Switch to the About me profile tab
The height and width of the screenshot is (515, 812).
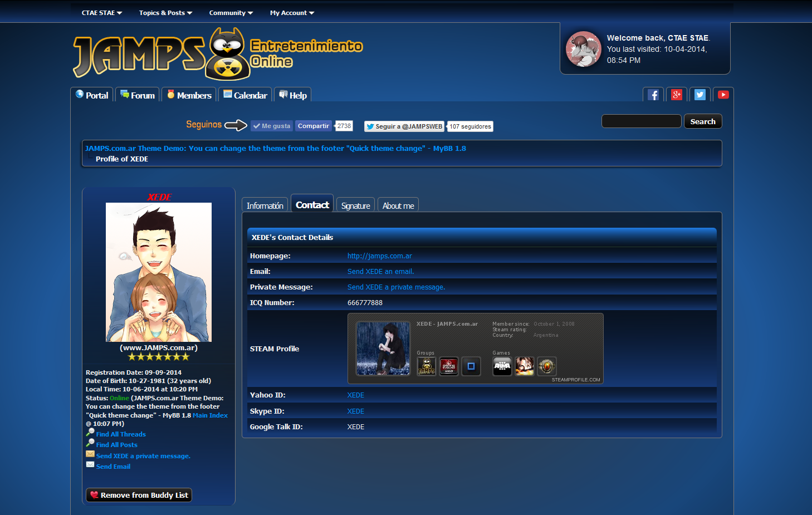(x=398, y=205)
